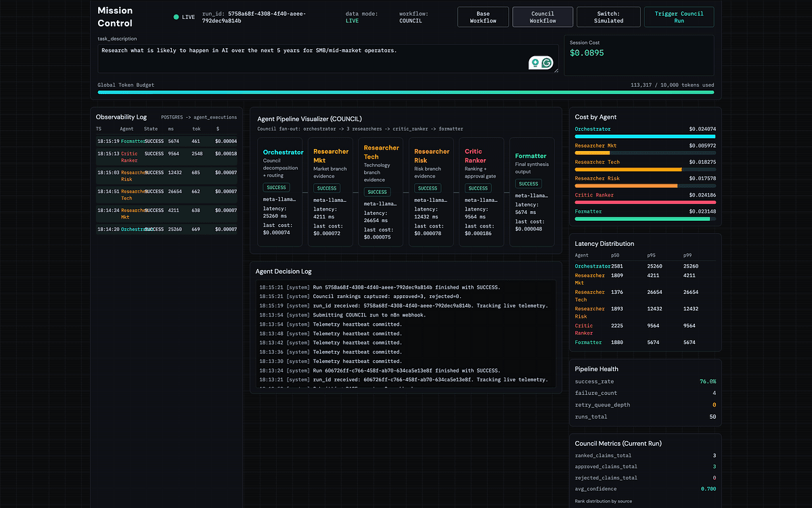Click SUCCESS badge on Researcher Tech card
The width and height of the screenshot is (812, 508).
tap(377, 192)
